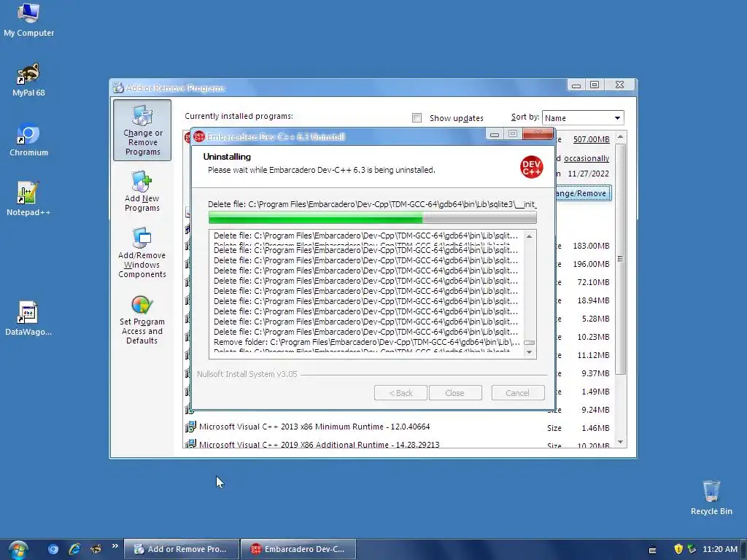Click the Back button in uninstaller
Viewport: 747px width, 560px height.
point(400,393)
